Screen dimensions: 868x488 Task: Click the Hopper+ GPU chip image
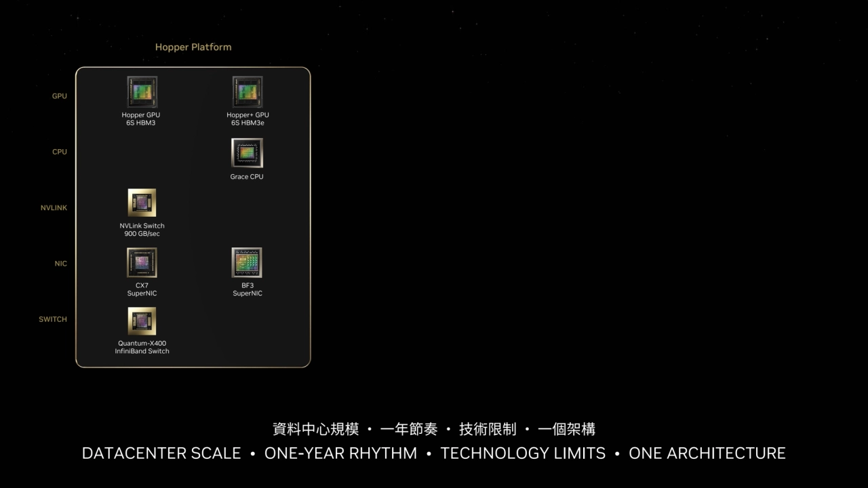point(248,92)
